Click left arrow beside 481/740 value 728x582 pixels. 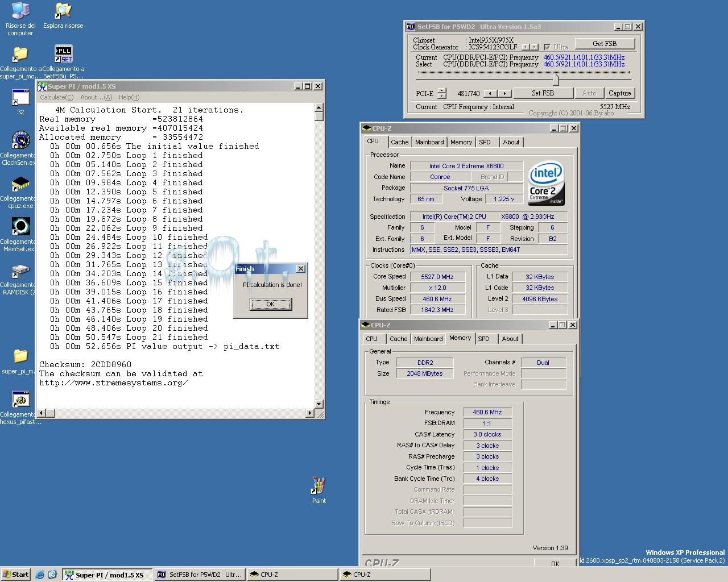tap(490, 93)
